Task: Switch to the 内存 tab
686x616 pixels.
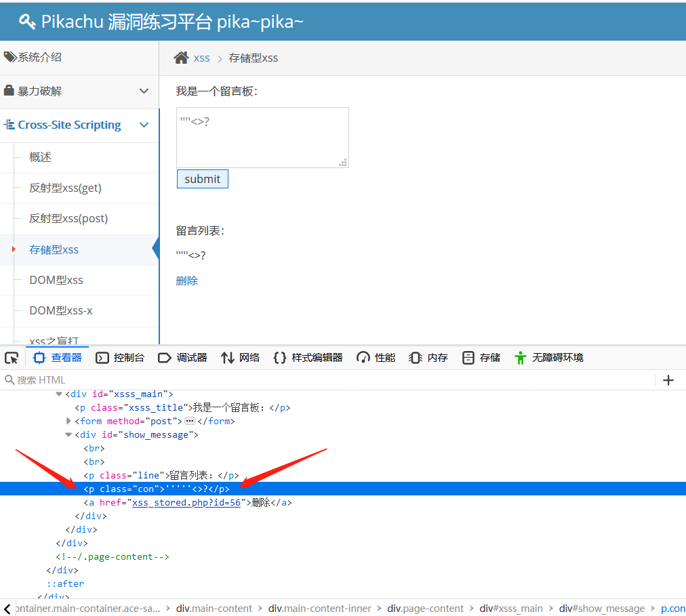Action: click(x=428, y=358)
